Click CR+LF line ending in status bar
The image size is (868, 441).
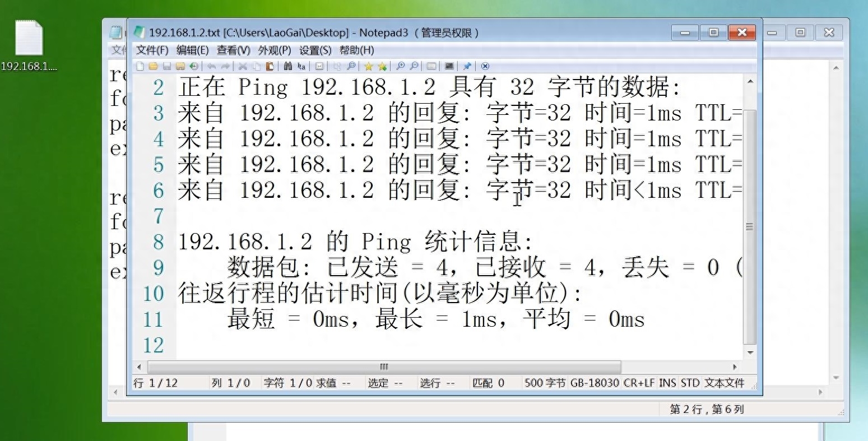coord(639,383)
